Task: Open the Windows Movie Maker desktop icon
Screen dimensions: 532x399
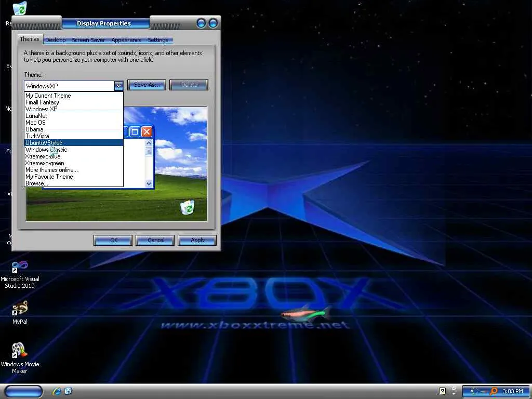Action: [x=20, y=358]
